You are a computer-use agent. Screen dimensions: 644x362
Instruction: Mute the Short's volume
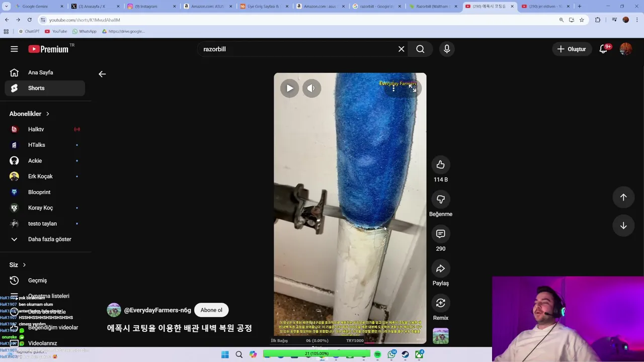point(311,88)
